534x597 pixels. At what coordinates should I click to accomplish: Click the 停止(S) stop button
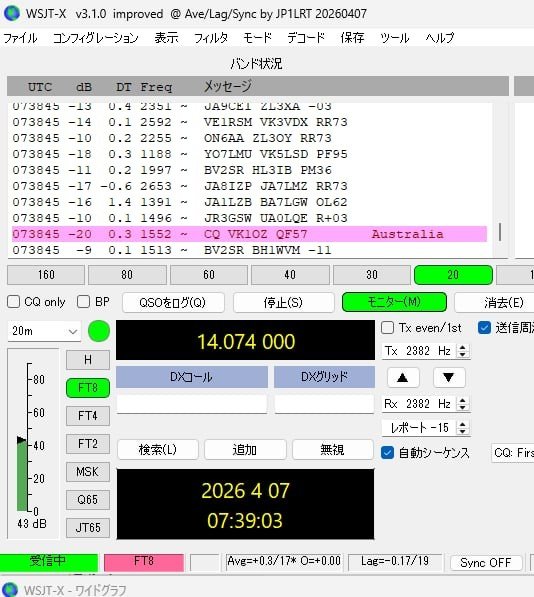coord(284,302)
